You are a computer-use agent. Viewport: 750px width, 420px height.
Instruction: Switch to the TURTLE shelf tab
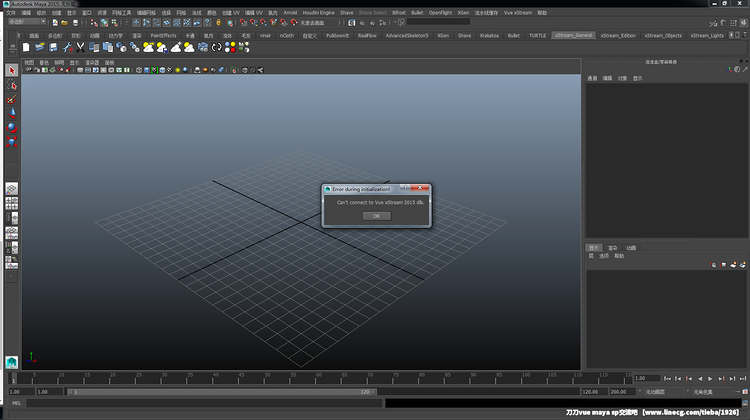tap(537, 35)
